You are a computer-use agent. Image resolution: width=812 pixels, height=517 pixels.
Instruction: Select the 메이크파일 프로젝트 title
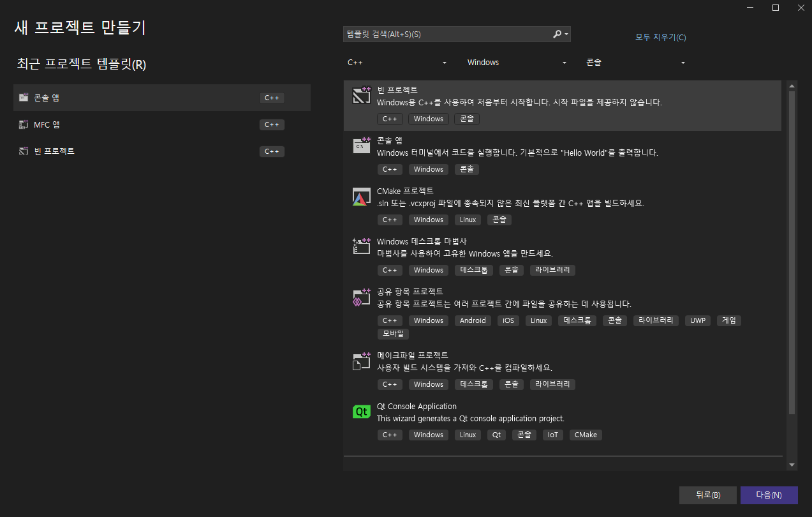[413, 356]
